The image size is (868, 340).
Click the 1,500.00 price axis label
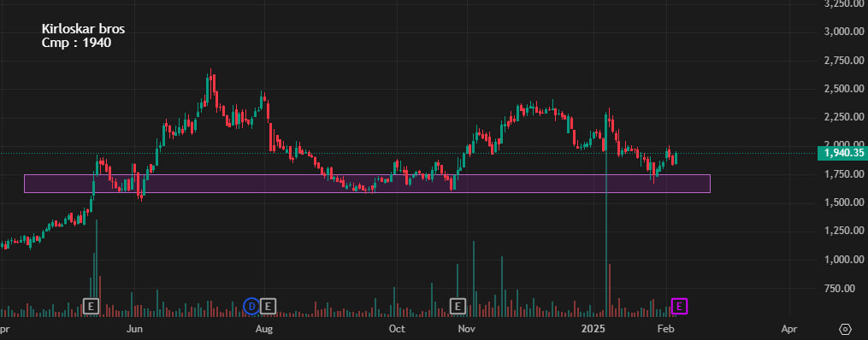845,203
